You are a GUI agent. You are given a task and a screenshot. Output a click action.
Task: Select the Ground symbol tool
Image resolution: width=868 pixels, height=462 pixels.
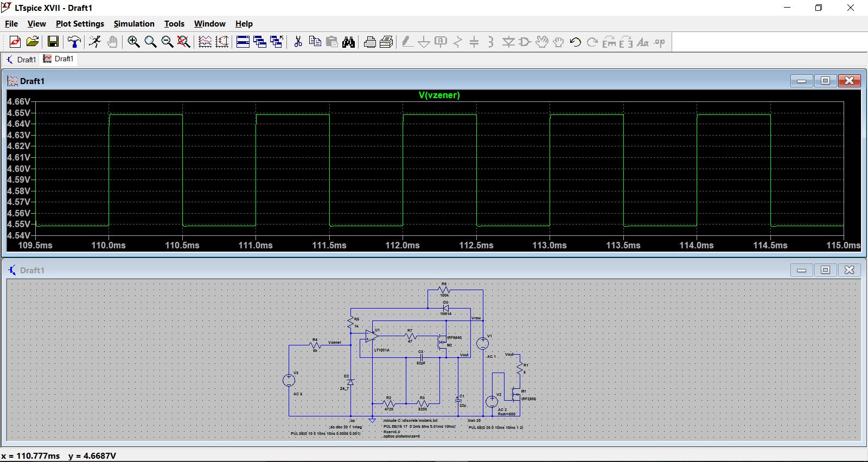tap(424, 42)
